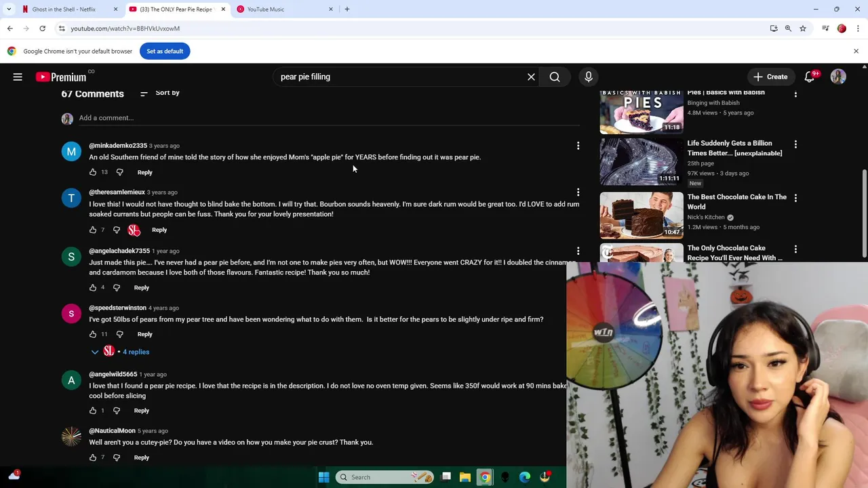Image resolution: width=868 pixels, height=488 pixels.
Task: Go to YouTube Premium home logo
Action: [x=61, y=77]
